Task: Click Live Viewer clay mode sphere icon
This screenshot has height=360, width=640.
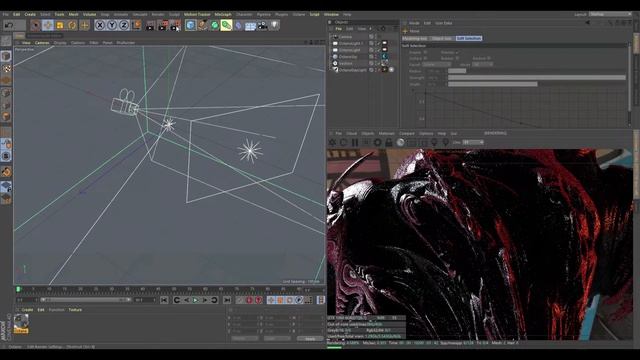Action: (400, 142)
